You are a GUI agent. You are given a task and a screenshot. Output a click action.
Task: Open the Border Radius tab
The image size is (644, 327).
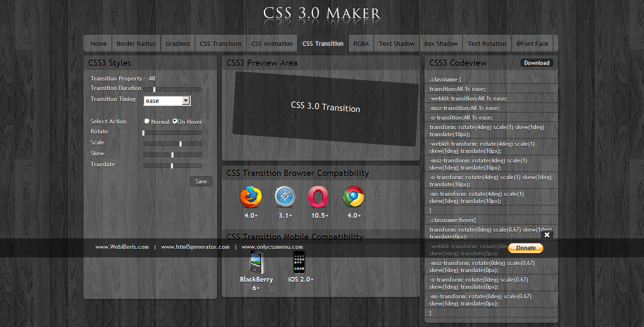point(136,43)
